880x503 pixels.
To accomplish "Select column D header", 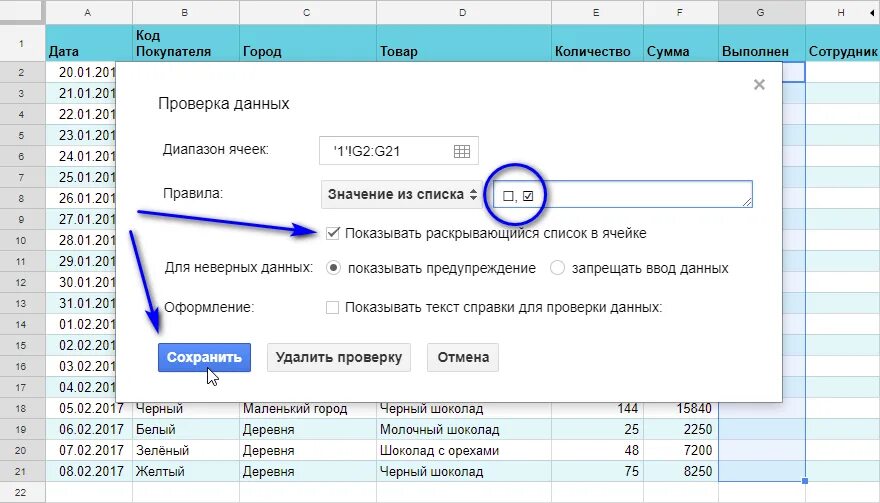I will pos(464,12).
